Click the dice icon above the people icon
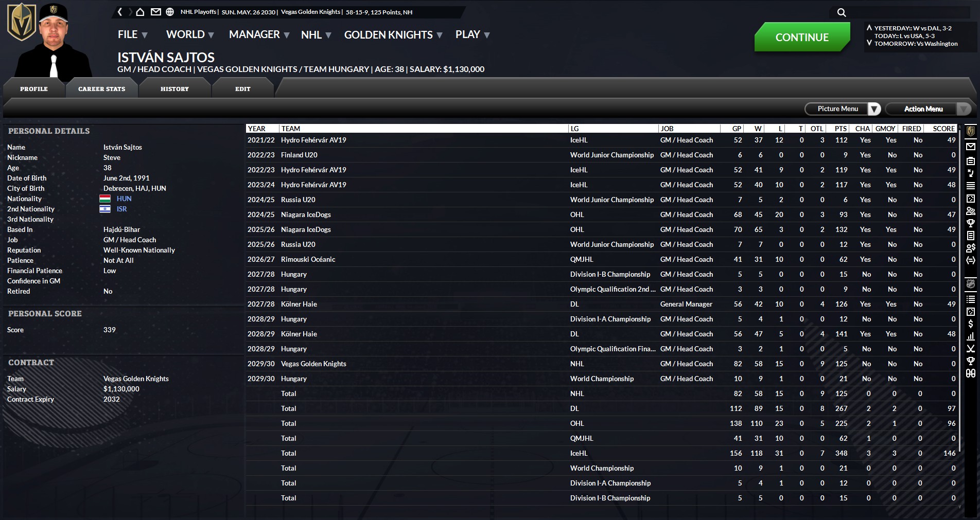Screen dimensions: 980x520 971,199
